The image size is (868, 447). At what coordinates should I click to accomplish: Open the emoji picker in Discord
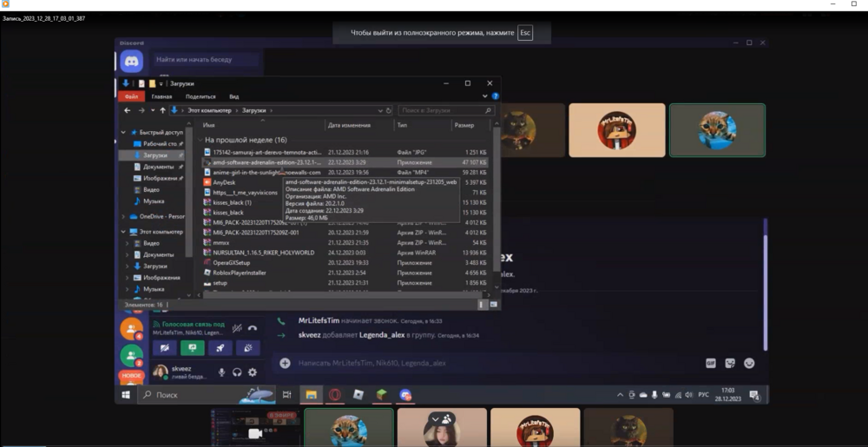click(x=749, y=364)
